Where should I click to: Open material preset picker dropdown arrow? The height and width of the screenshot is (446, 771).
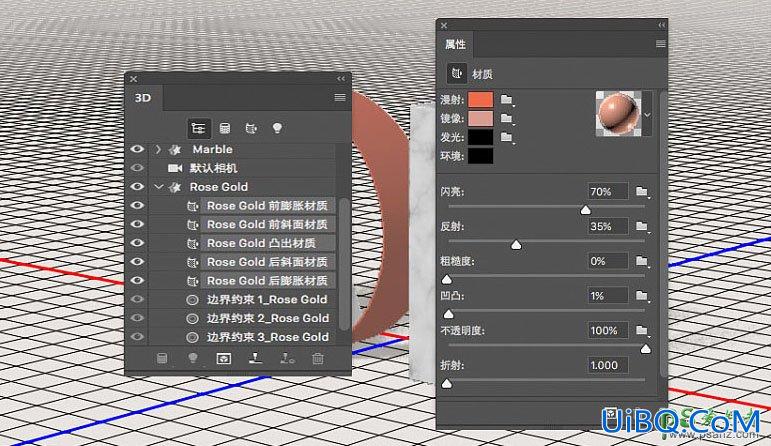coord(648,115)
